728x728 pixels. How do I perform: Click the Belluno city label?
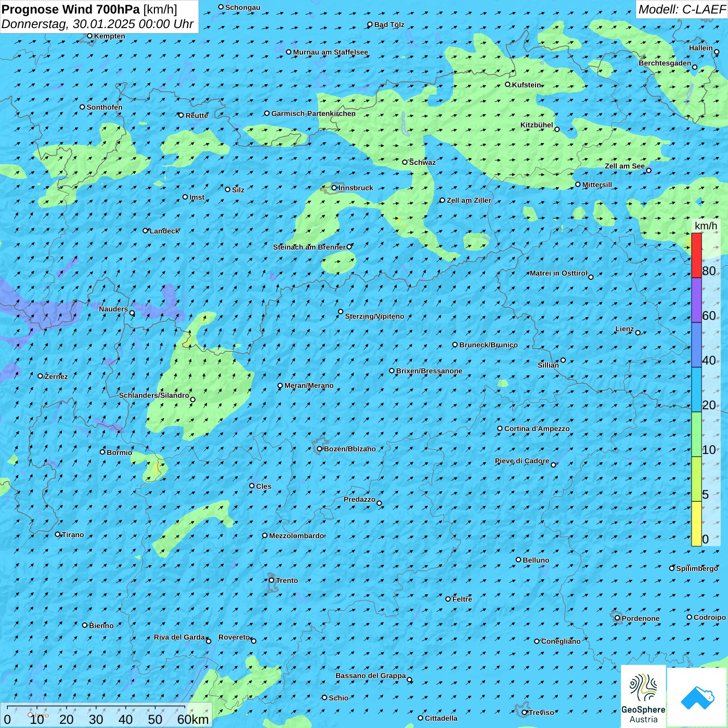(x=536, y=560)
